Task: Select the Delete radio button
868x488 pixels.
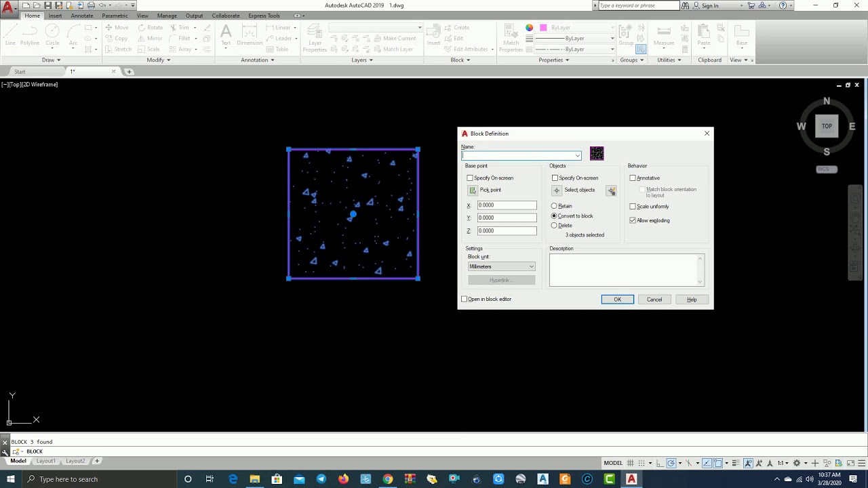Action: click(554, 226)
